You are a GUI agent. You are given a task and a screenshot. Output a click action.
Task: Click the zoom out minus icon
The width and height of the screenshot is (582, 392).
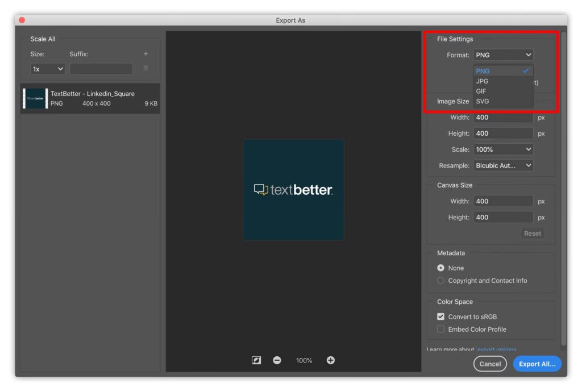(x=277, y=360)
